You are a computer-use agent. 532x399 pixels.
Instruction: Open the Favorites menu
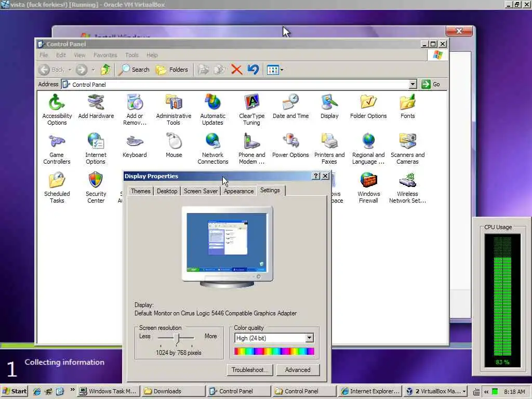[105, 55]
